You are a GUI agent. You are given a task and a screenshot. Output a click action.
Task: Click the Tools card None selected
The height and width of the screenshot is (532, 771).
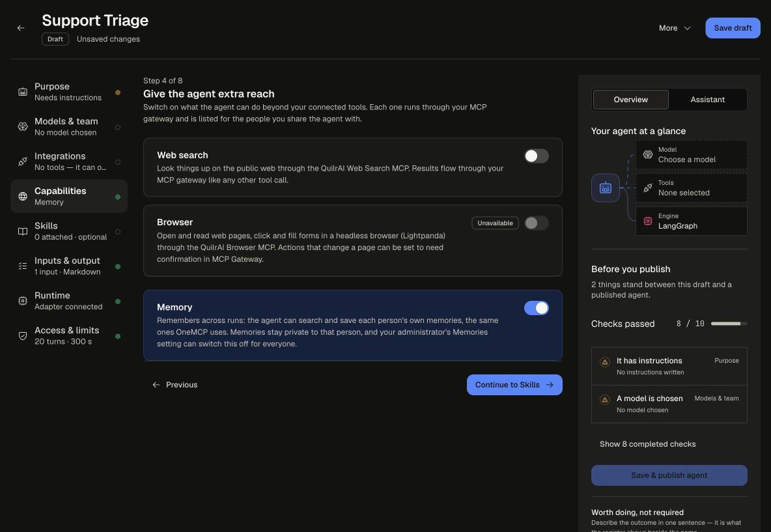[692, 188]
